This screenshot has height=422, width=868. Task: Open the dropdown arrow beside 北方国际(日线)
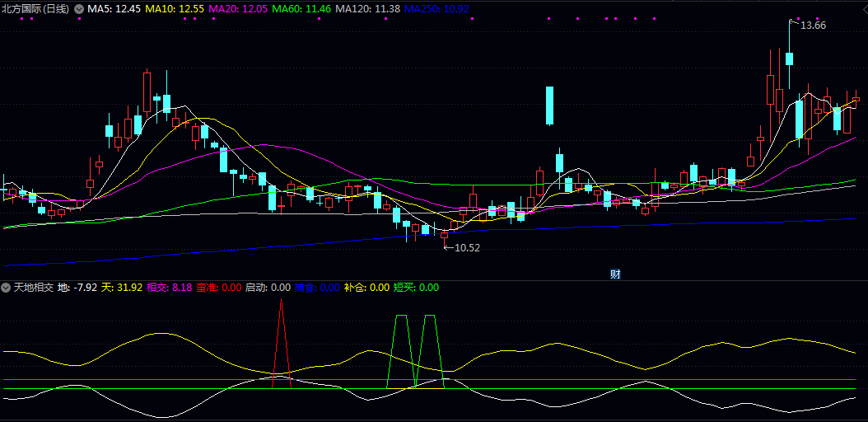point(79,8)
